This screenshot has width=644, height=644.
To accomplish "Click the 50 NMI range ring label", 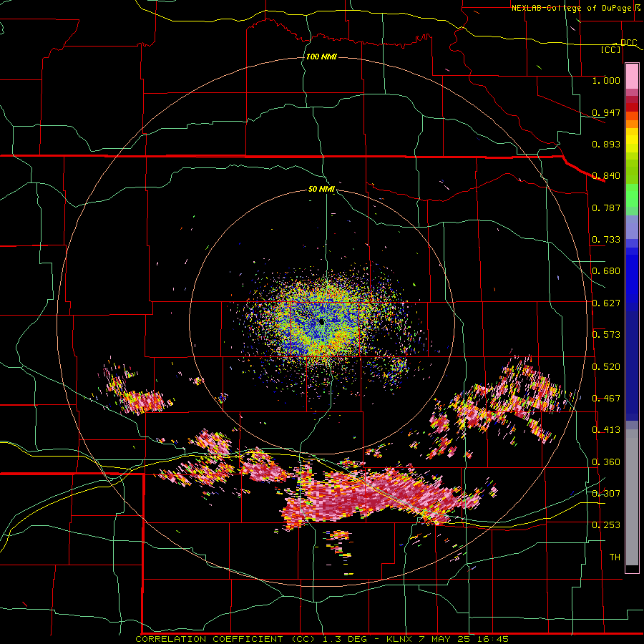I will (321, 190).
